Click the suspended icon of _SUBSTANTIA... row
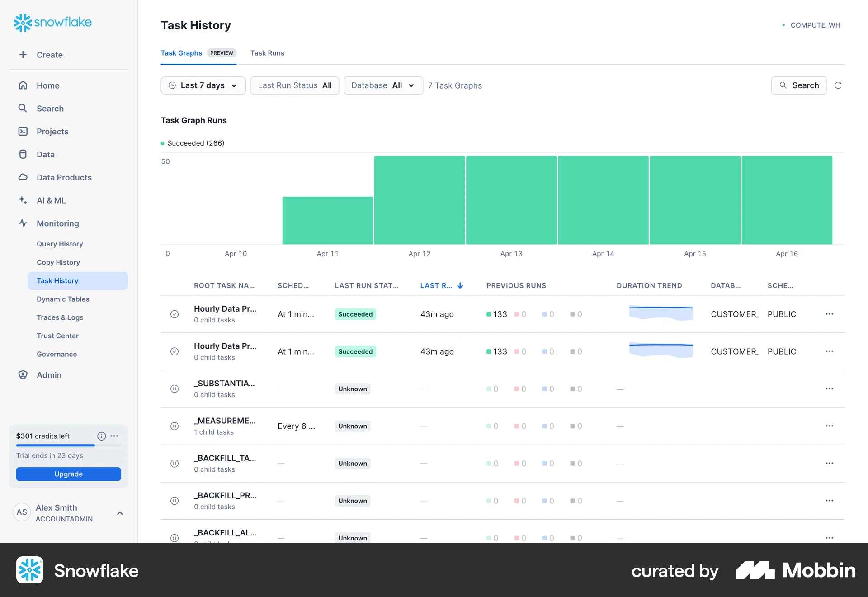 [x=175, y=389]
